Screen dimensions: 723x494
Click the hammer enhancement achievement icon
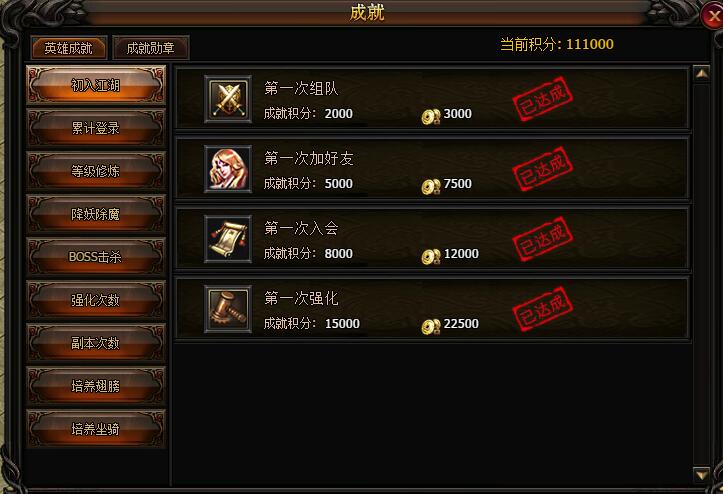228,309
